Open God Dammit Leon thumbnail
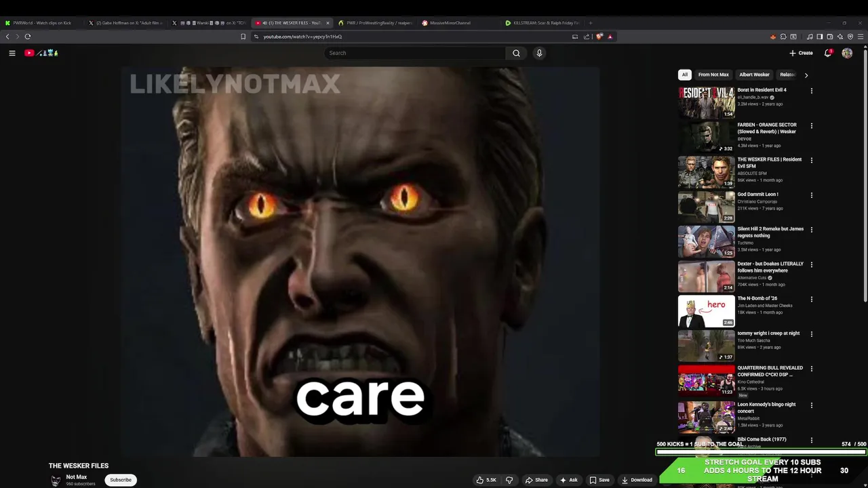Image resolution: width=868 pixels, height=488 pixels. click(706, 207)
